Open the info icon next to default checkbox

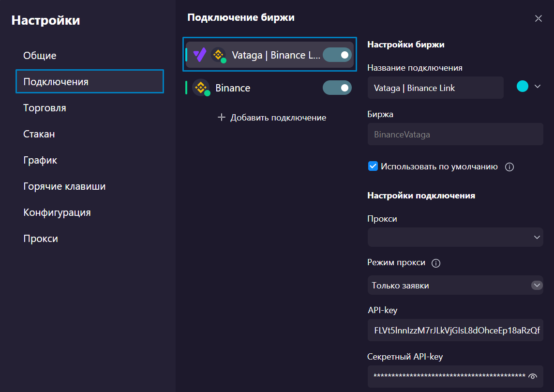[509, 167]
